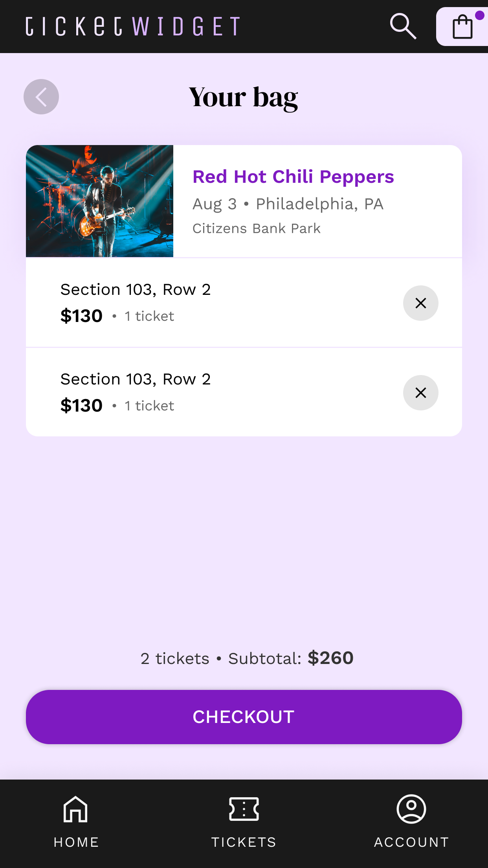This screenshot has width=488, height=868.
Task: Tap the $260 subtotal summary
Action: point(247,658)
